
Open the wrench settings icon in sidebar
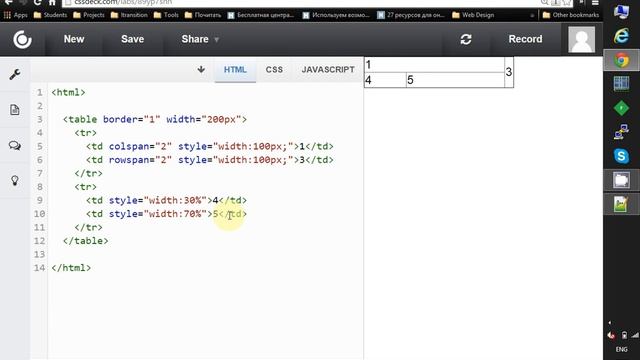point(15,74)
